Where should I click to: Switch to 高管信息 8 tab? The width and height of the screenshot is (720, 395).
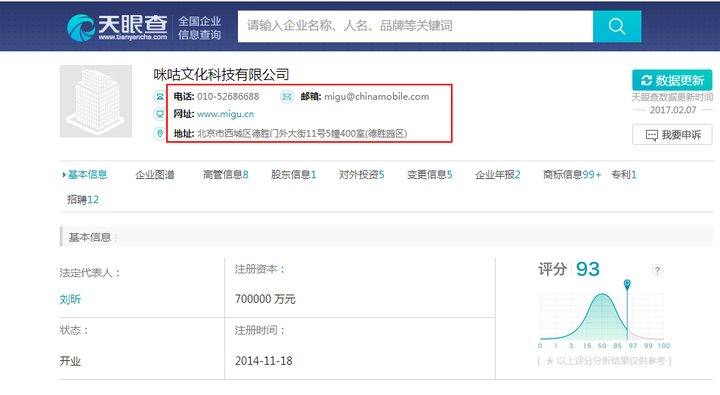pyautogui.click(x=225, y=175)
